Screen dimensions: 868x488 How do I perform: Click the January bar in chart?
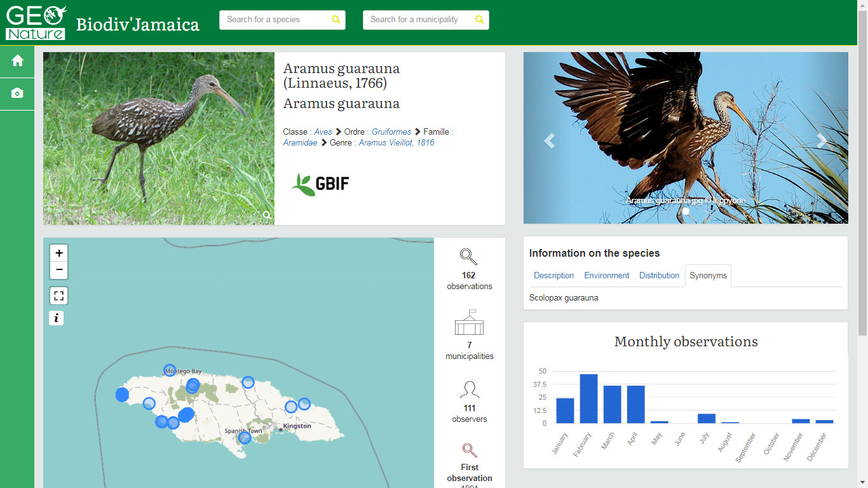coord(565,410)
